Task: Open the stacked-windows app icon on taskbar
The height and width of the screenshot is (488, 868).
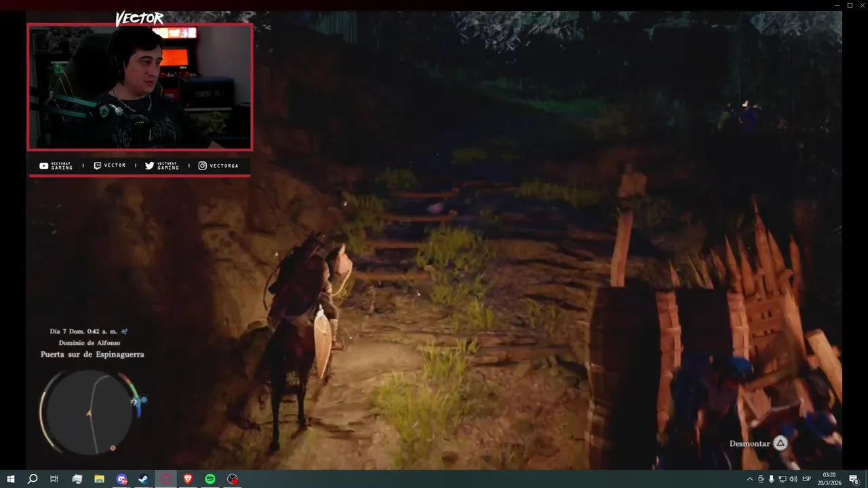Action: pos(77,479)
